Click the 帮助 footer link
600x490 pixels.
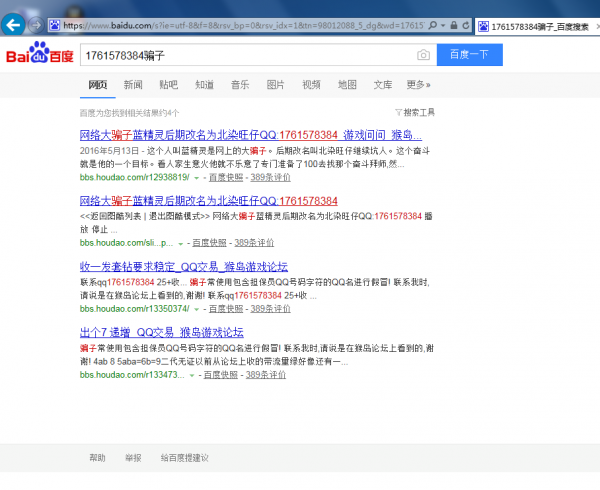pyautogui.click(x=97, y=457)
